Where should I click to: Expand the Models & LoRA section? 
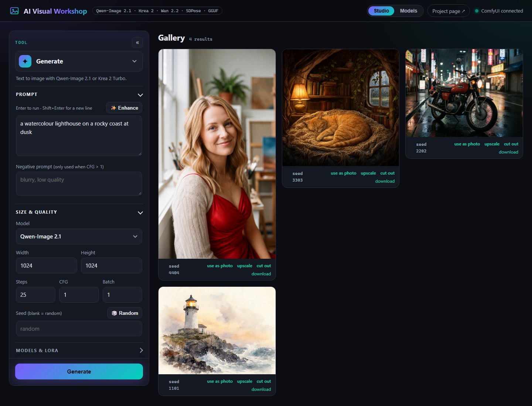point(79,350)
